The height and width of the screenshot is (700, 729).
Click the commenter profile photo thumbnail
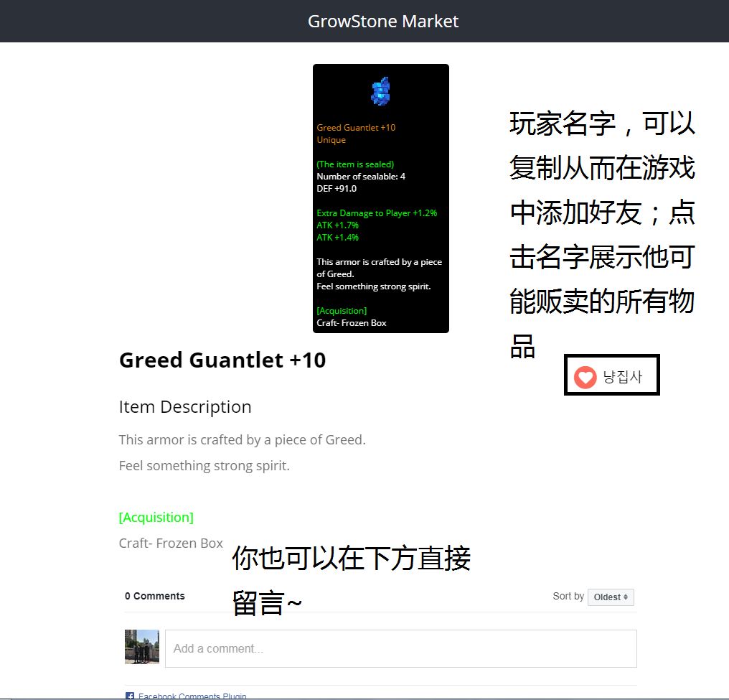(142, 646)
